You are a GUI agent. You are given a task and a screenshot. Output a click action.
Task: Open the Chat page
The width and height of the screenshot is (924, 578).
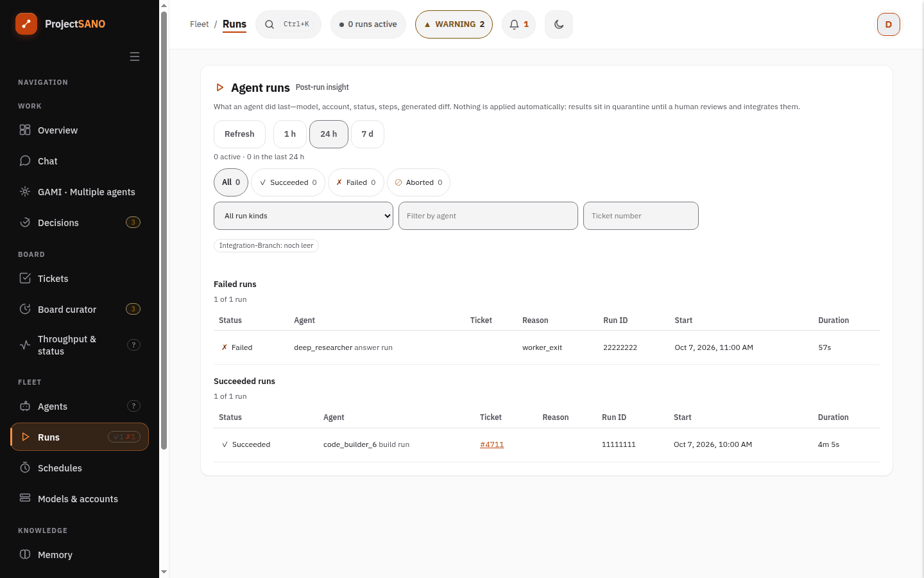80,161
